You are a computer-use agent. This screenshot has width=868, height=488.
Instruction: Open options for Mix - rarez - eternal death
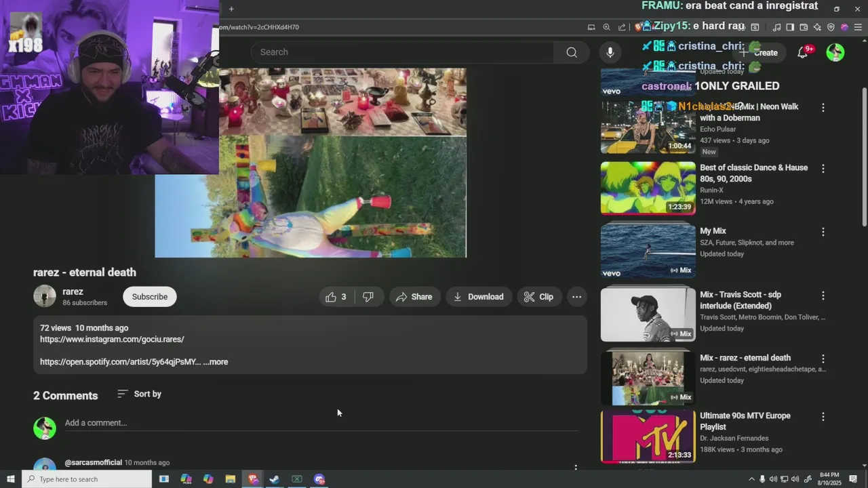[823, 359]
